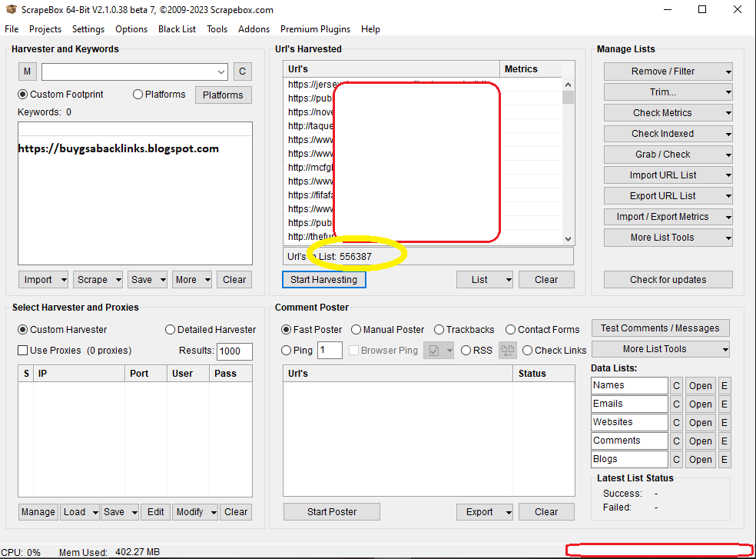Expand the Import keywords dropdown
Viewport: 756px width, 559px height.
(64, 280)
